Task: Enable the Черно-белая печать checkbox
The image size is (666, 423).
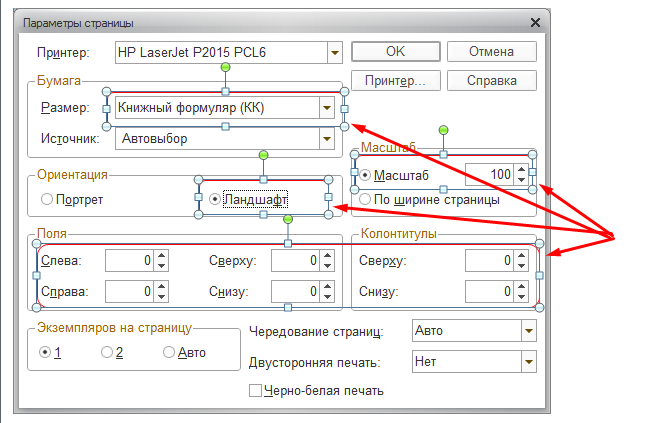Action: tap(255, 390)
